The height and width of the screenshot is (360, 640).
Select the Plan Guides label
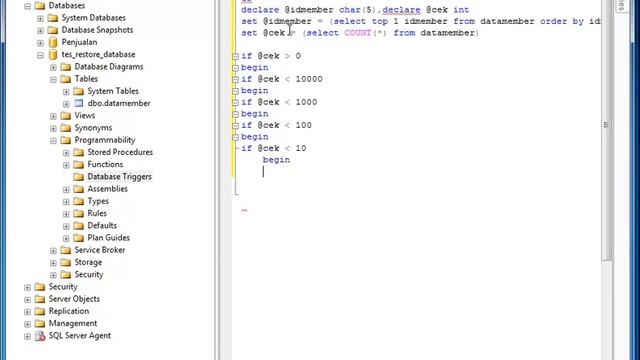click(109, 238)
